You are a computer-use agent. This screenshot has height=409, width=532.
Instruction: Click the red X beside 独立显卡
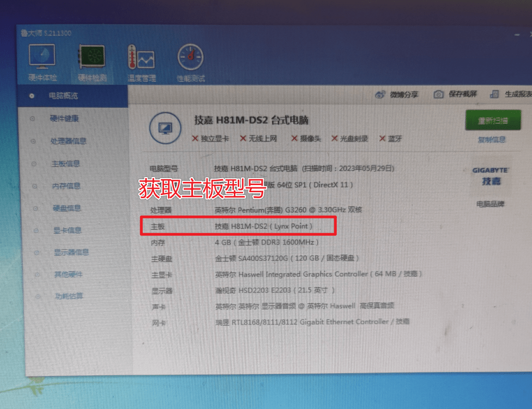pos(195,138)
